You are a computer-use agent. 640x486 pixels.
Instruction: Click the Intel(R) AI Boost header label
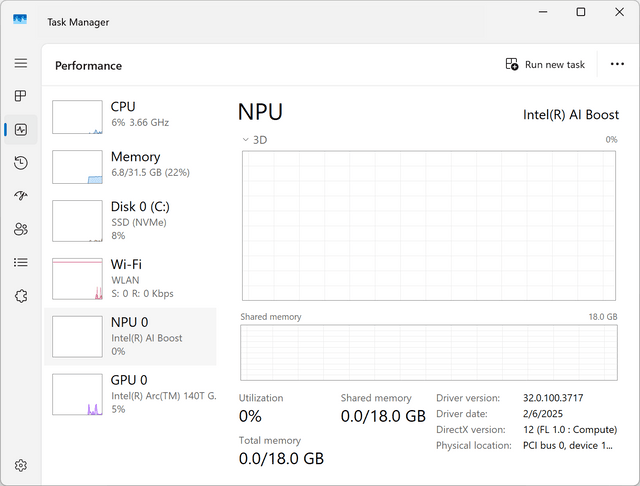point(571,115)
